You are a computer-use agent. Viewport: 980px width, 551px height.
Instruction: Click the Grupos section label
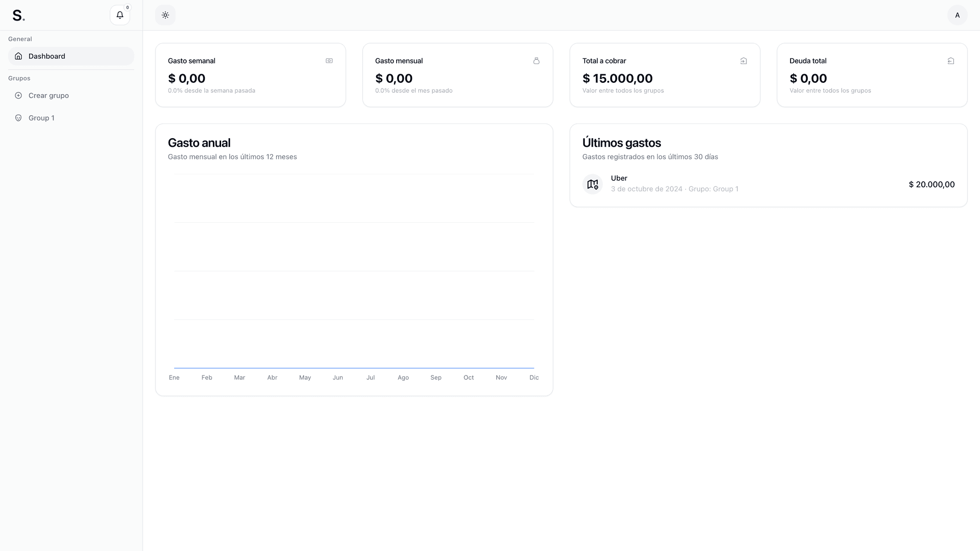coord(19,78)
